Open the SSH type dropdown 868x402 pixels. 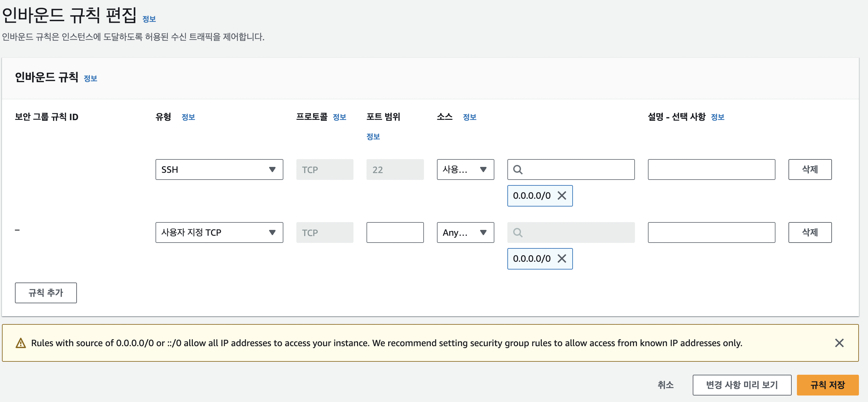click(219, 170)
